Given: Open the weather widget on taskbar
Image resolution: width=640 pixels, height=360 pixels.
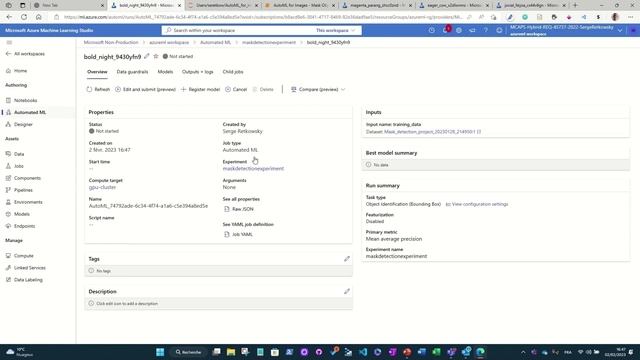Looking at the screenshot, I should [x=19, y=352].
